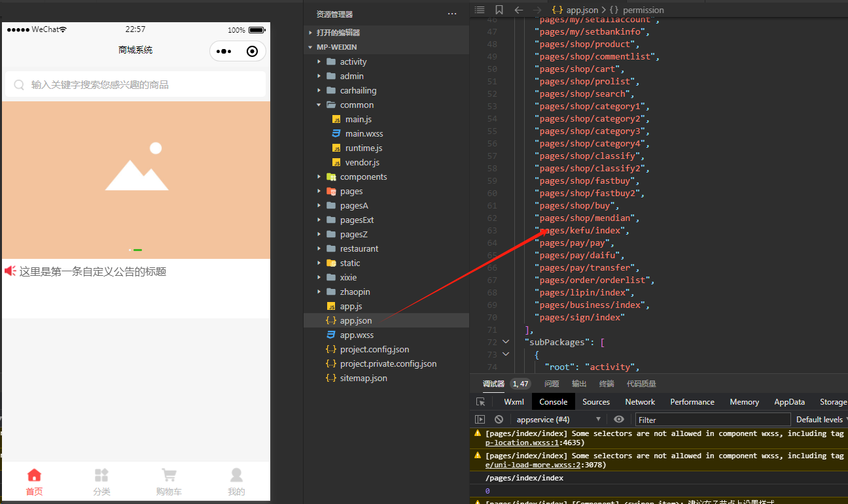848x504 pixels.
Task: Clear the console with the ban icon
Action: (x=499, y=420)
